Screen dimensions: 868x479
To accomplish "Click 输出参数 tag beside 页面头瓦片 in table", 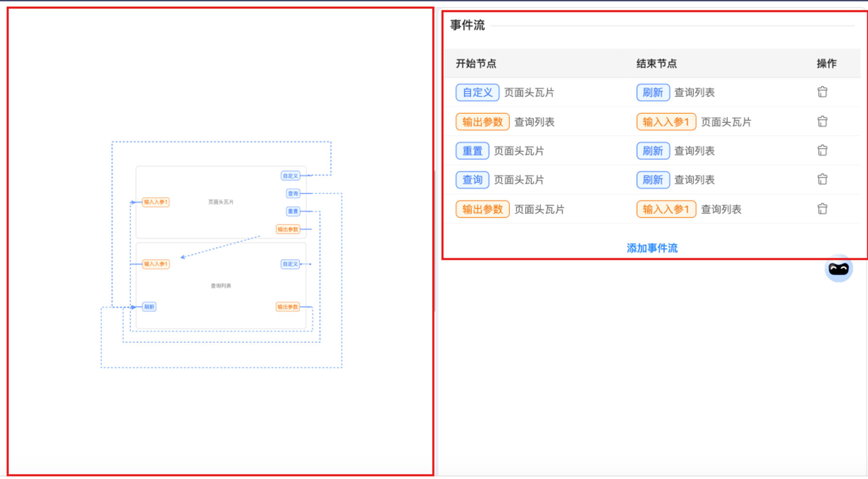I will [x=483, y=209].
